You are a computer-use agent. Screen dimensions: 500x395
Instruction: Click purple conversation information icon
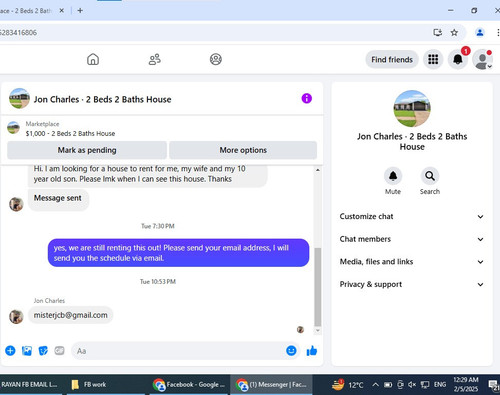pos(307,98)
